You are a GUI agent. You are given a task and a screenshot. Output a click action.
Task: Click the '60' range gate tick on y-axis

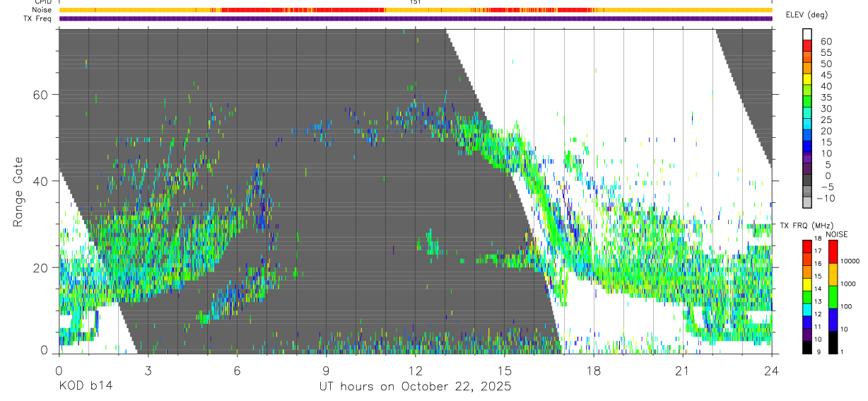[x=41, y=95]
